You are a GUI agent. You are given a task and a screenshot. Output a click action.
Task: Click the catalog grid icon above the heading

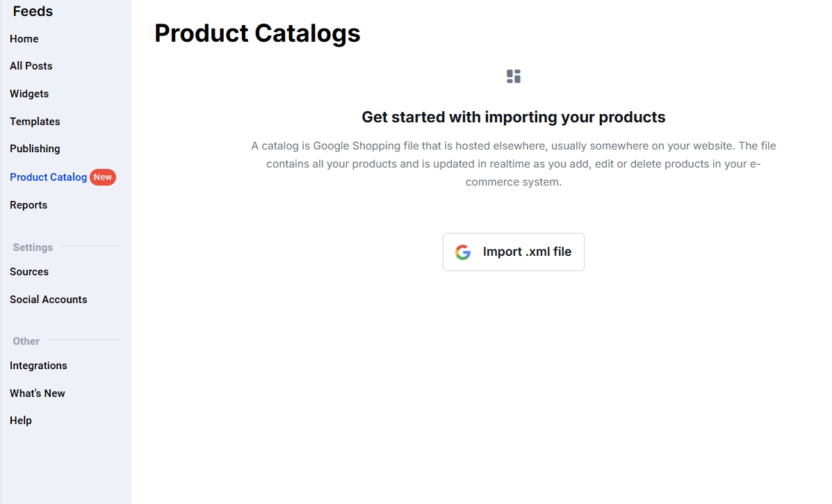[514, 76]
